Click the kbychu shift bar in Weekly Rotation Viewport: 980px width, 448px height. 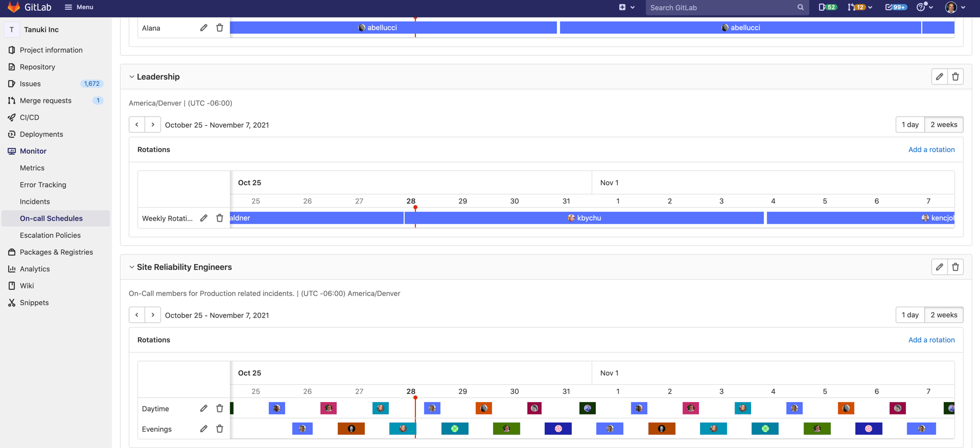pyautogui.click(x=584, y=218)
